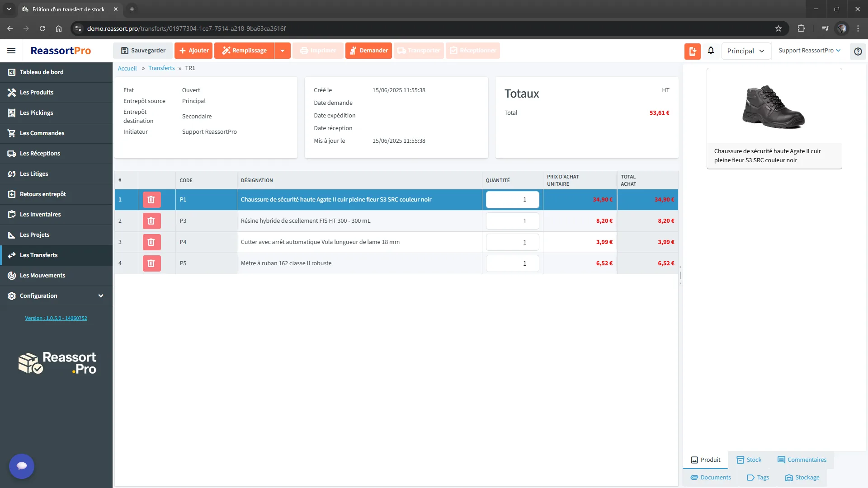This screenshot has width=868, height=488.
Task: Click the orange file download icon
Action: coord(692,51)
